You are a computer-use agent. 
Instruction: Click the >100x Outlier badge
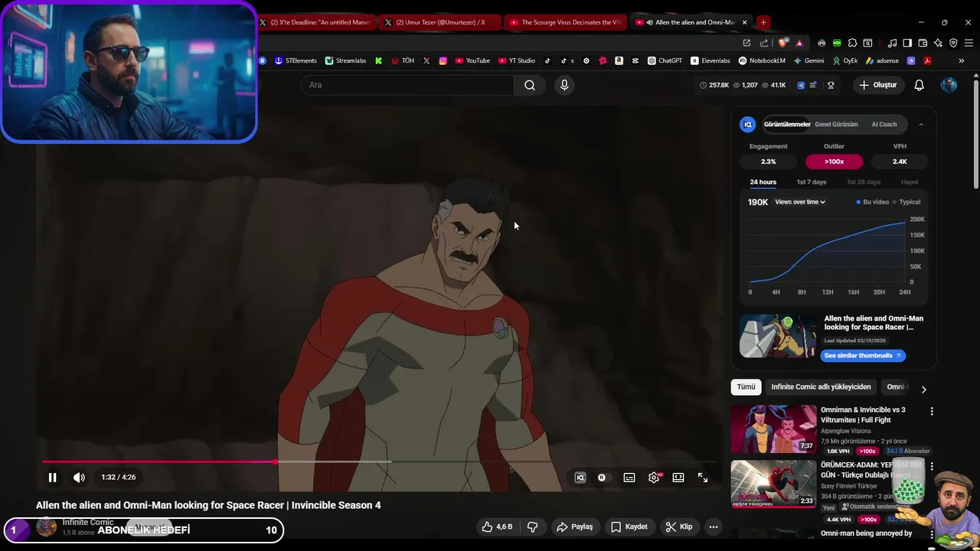pos(834,161)
